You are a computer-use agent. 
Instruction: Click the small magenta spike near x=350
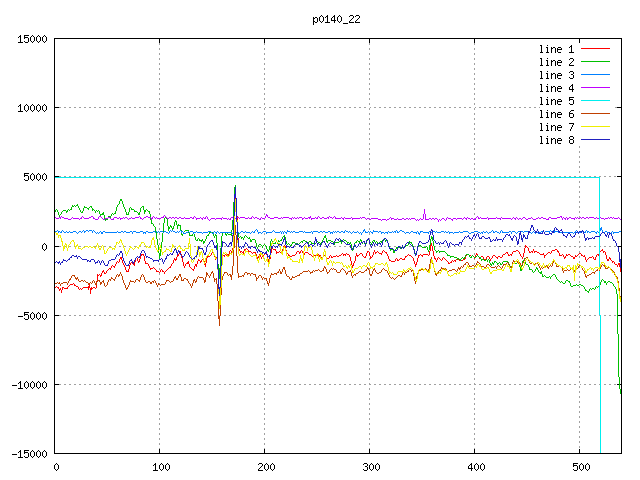[424, 212]
